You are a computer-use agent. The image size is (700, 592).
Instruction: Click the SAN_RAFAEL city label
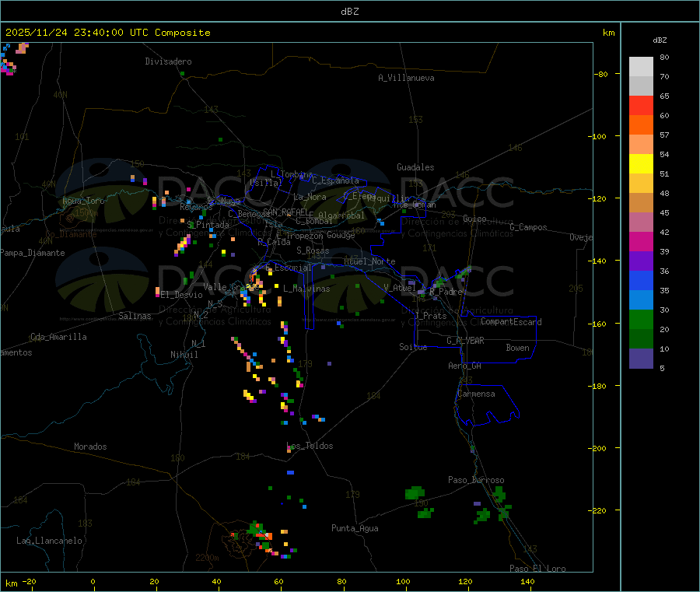285,212
